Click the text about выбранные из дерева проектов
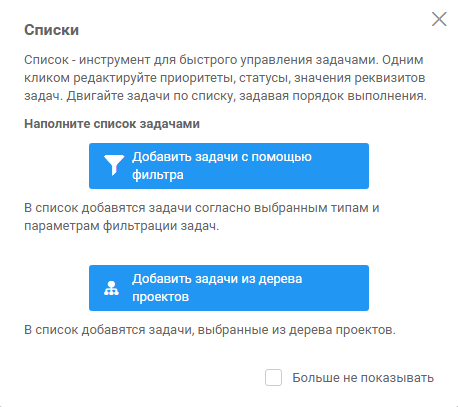The image size is (458, 407). click(210, 330)
